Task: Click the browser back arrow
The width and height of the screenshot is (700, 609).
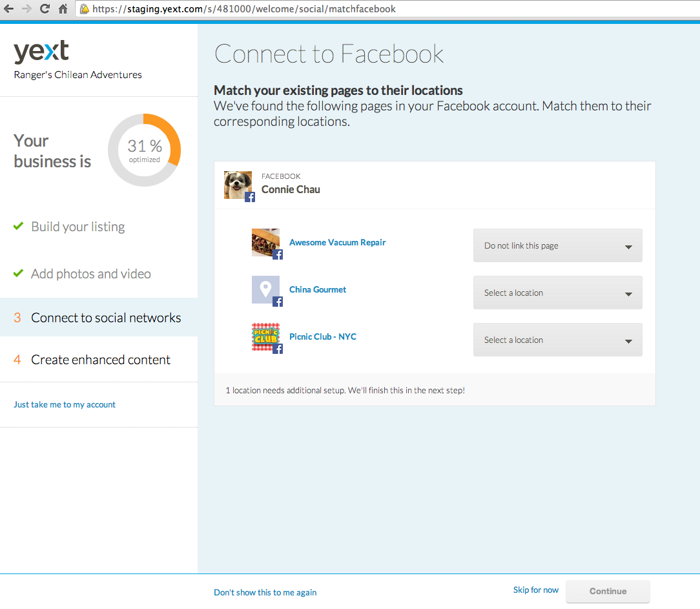Action: [8, 8]
